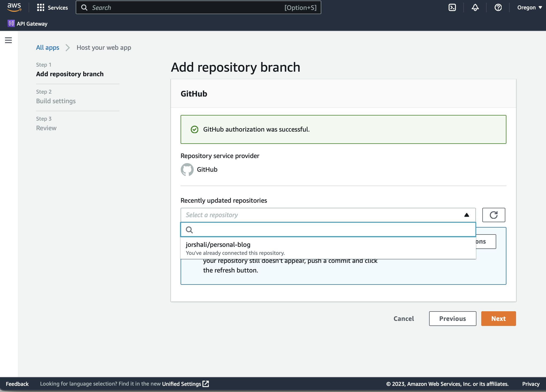Click the top AWS search bar
The width and height of the screenshot is (546, 392).
(x=198, y=7)
